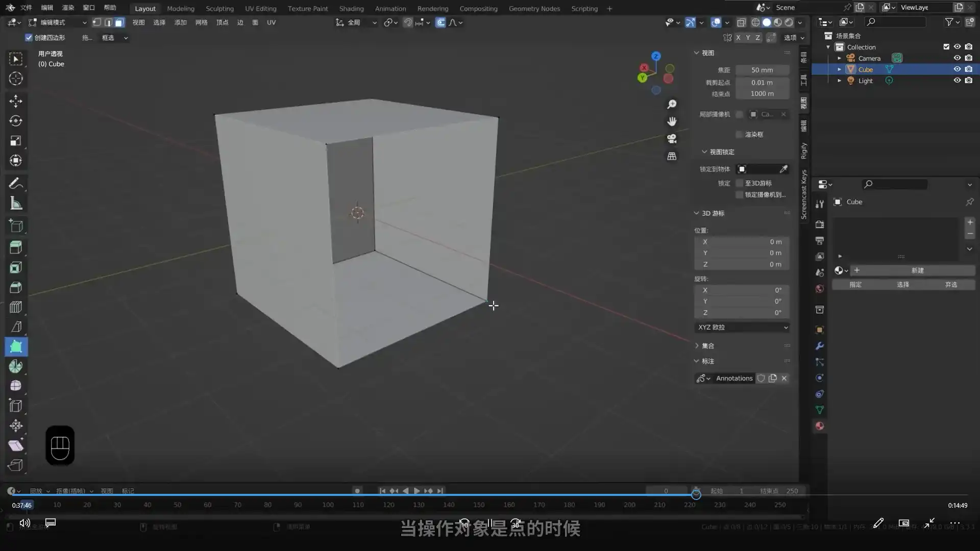Open the modifier properties tab (wrench icon)
980x551 pixels.
coord(819,345)
